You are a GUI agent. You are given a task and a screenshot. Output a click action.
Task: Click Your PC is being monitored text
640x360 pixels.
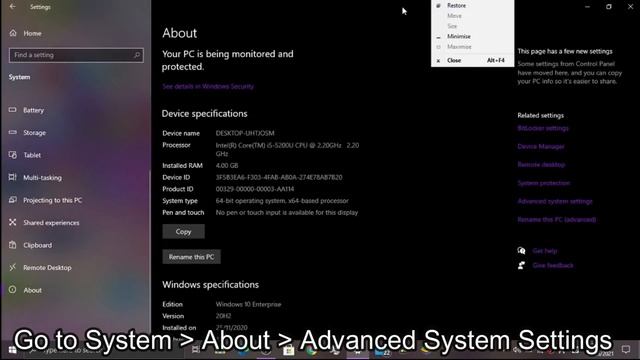pyautogui.click(x=227, y=60)
